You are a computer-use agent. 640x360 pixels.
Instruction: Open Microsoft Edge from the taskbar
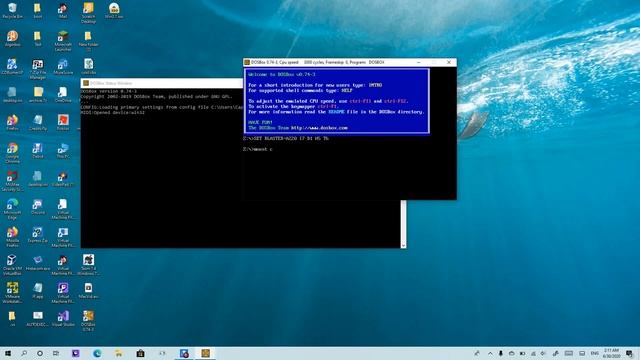coord(97,353)
